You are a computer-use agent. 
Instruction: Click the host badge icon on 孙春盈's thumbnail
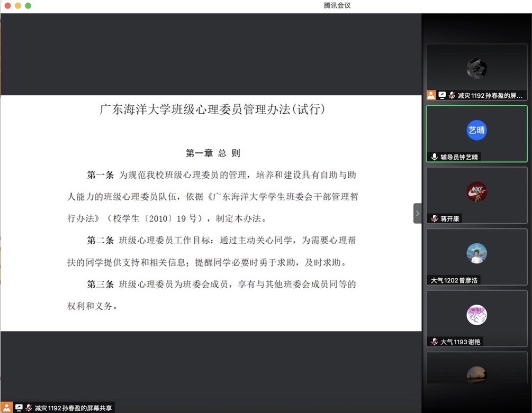coord(430,95)
